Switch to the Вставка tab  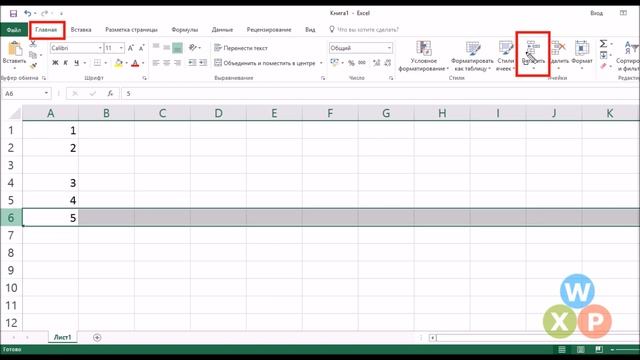click(81, 30)
